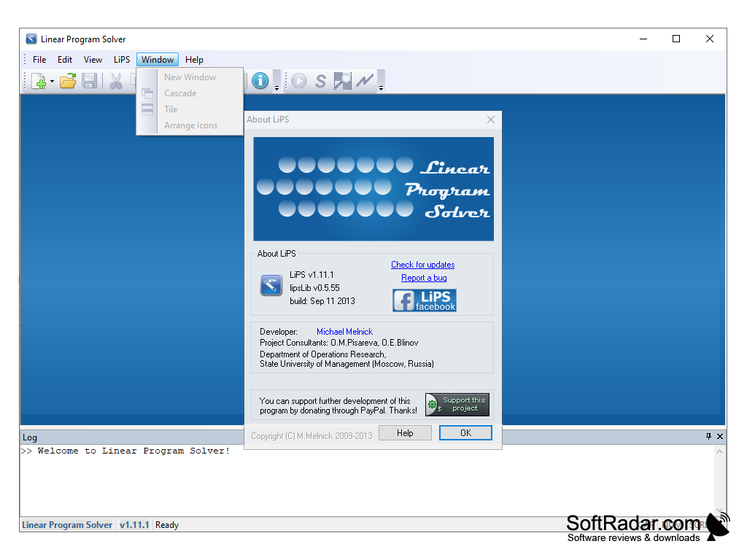The image size is (747, 560).
Task: Maximize the Linear Program Solver window
Action: pos(676,39)
